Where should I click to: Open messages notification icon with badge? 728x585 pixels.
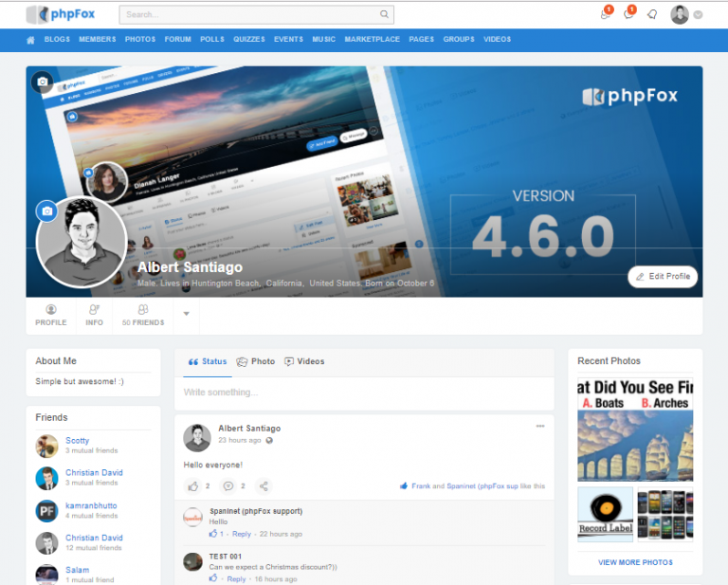click(628, 14)
